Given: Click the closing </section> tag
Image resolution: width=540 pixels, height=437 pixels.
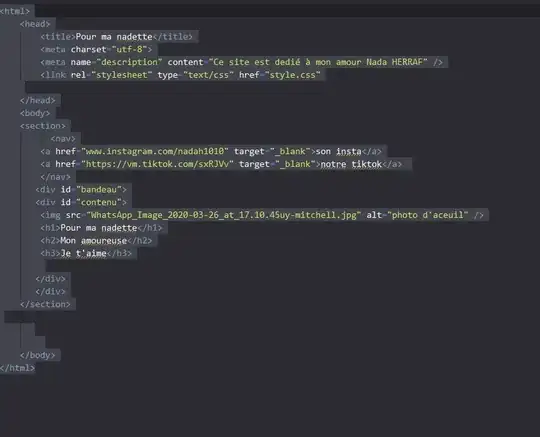Looking at the screenshot, I should [x=45, y=304].
